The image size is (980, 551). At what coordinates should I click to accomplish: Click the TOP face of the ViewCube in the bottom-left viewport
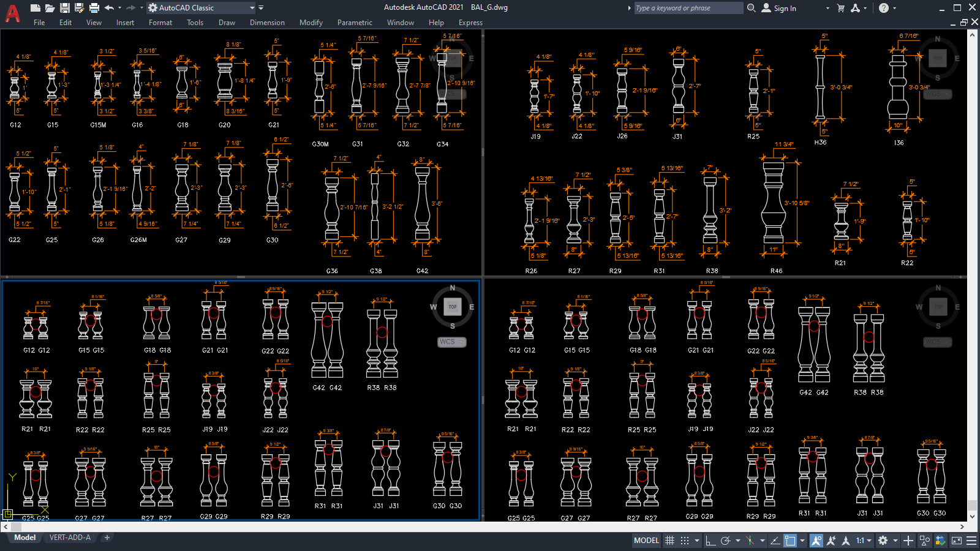pyautogui.click(x=453, y=307)
